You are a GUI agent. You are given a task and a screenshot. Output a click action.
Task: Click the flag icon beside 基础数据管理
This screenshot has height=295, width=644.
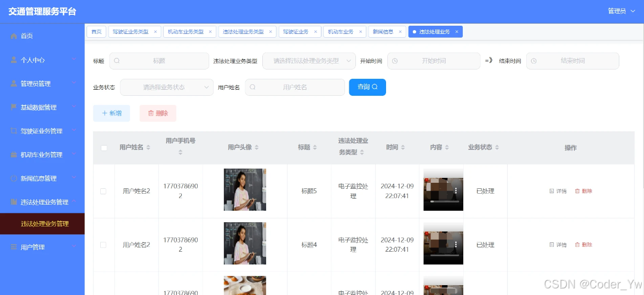coord(14,107)
